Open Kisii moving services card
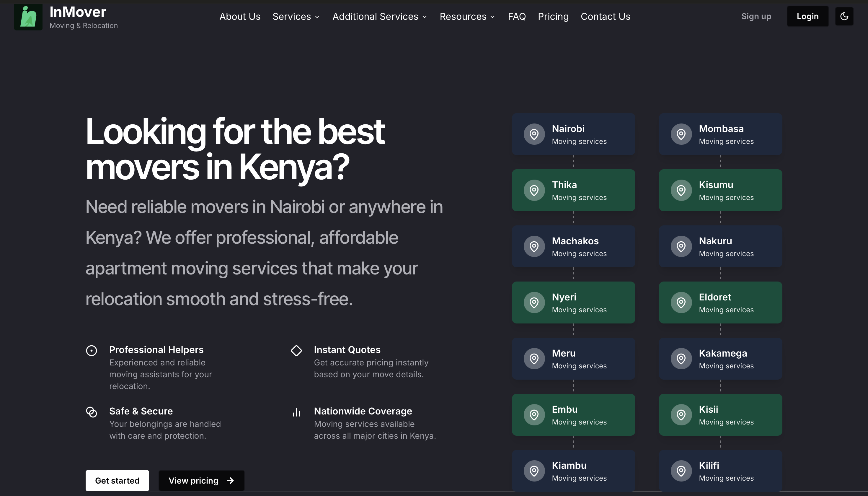This screenshot has height=496, width=868. 720,415
